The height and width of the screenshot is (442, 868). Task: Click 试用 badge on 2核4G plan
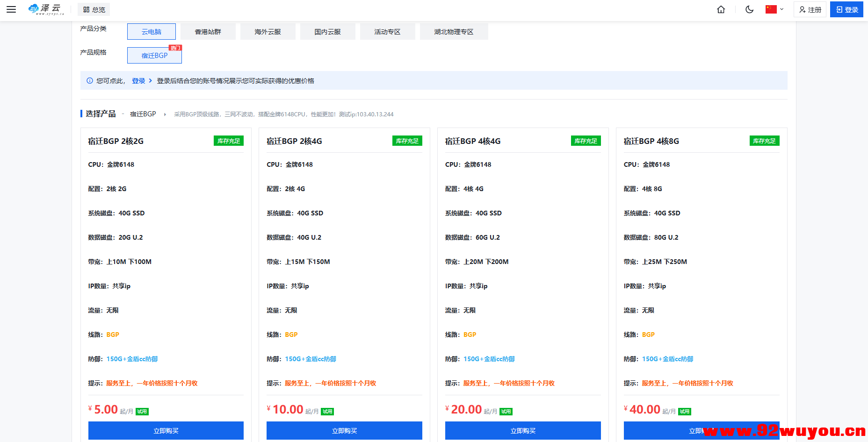[327, 412]
